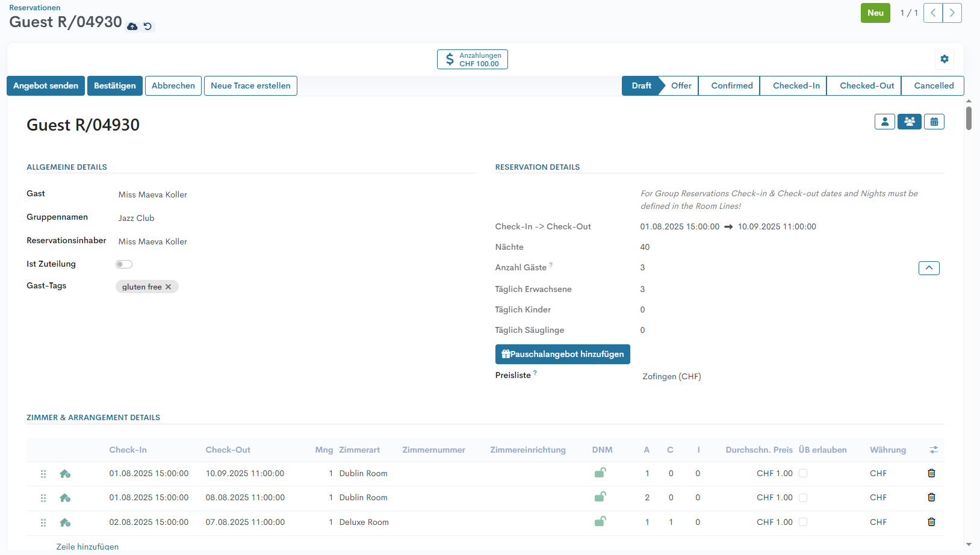Screen dimensions: 980x555
Task: Check ÜB erlauben for first Dublin Room
Action: 802,473
